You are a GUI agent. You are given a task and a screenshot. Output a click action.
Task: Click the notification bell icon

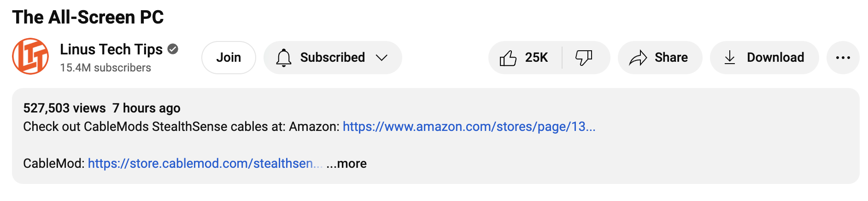coord(284,58)
